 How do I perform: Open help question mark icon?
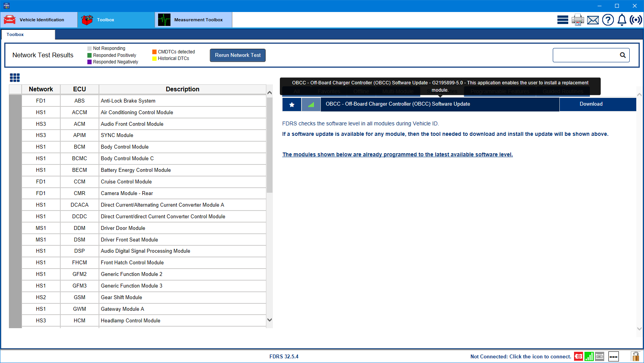pyautogui.click(x=608, y=20)
